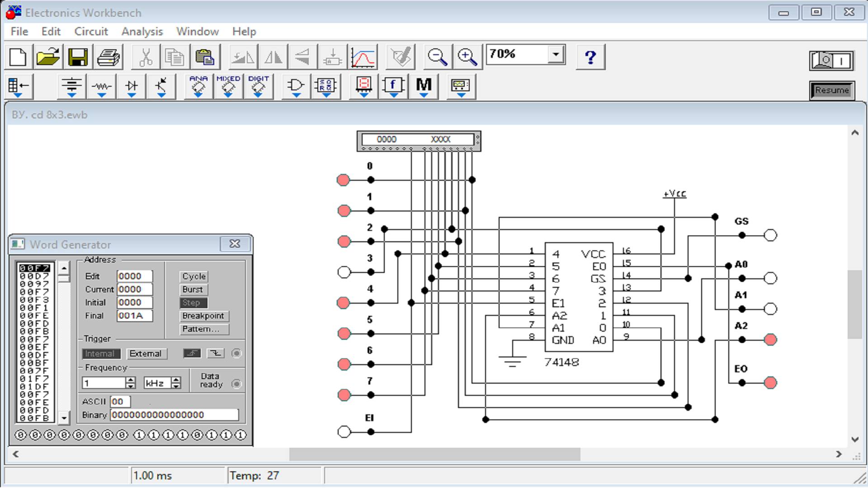Open the Instruments parts bin
The height and width of the screenshot is (488, 868).
[460, 86]
